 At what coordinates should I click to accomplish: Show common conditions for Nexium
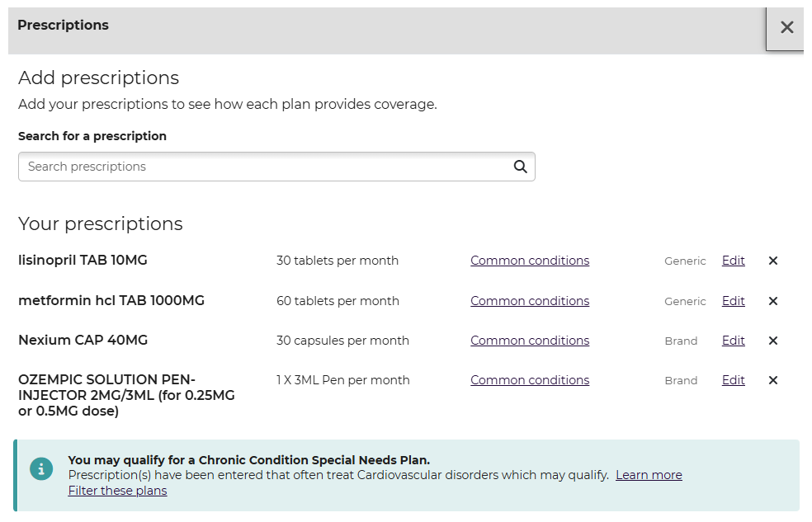tap(530, 341)
